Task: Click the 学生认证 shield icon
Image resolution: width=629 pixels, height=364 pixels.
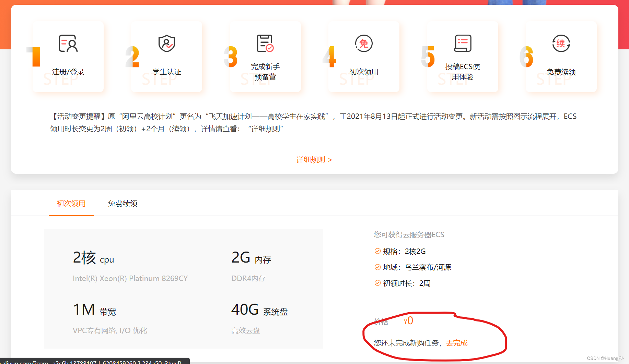Action: pos(167,44)
